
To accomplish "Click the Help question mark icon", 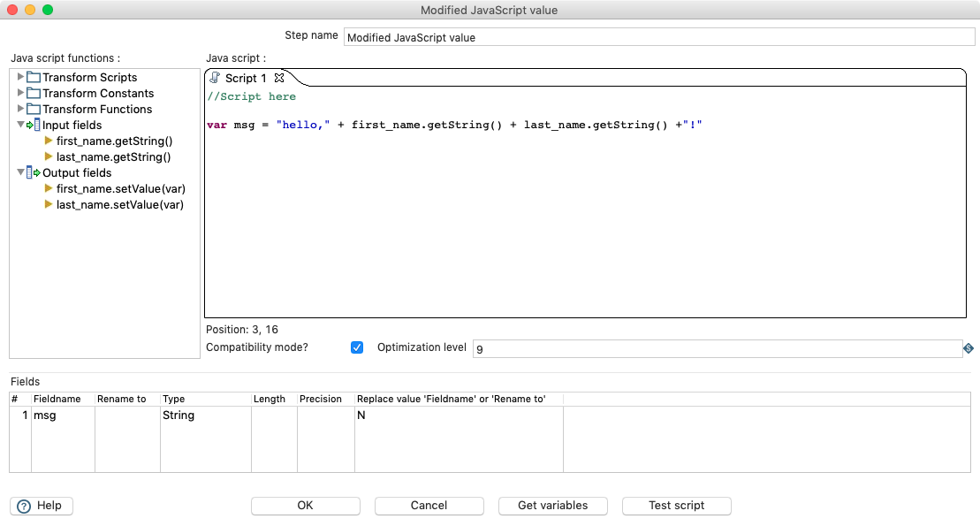I will pyautogui.click(x=24, y=506).
